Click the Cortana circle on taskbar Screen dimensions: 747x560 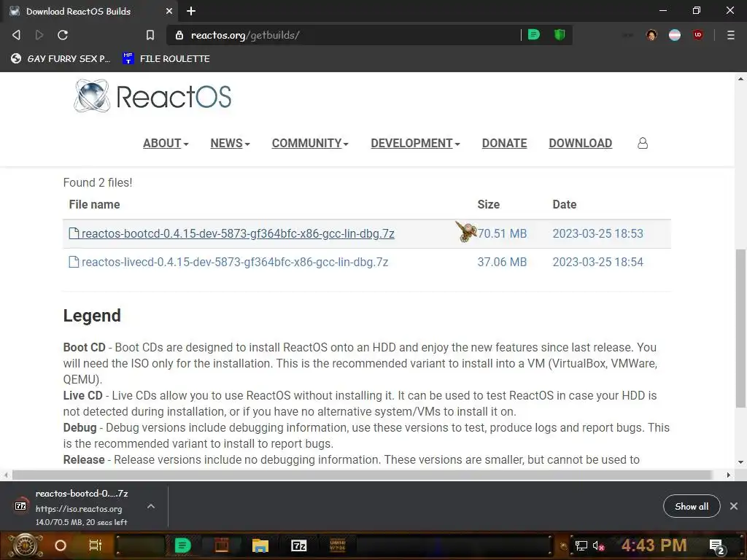[x=61, y=545]
